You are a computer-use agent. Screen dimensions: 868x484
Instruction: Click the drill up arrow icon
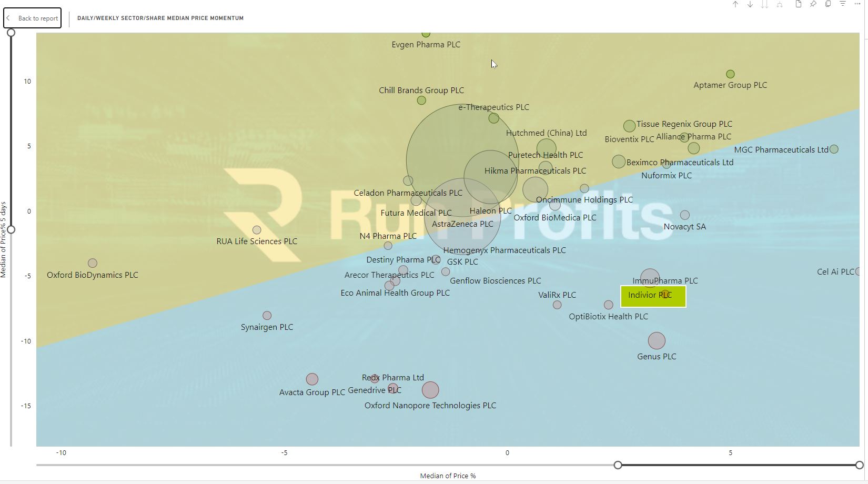click(x=735, y=4)
